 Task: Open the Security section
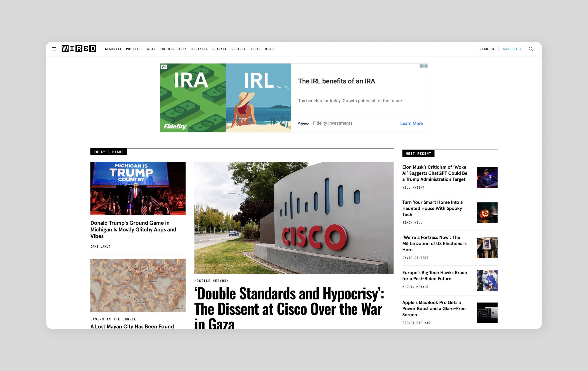[x=113, y=49]
